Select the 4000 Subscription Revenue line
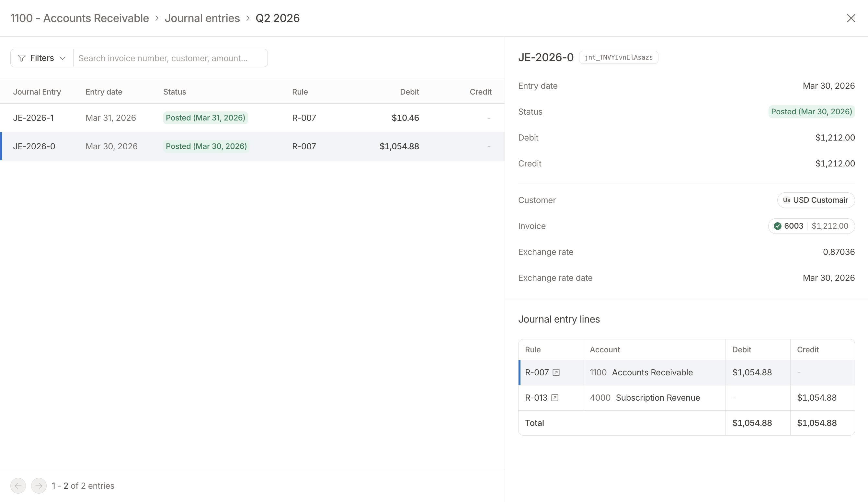This screenshot has height=502, width=868. point(687,398)
